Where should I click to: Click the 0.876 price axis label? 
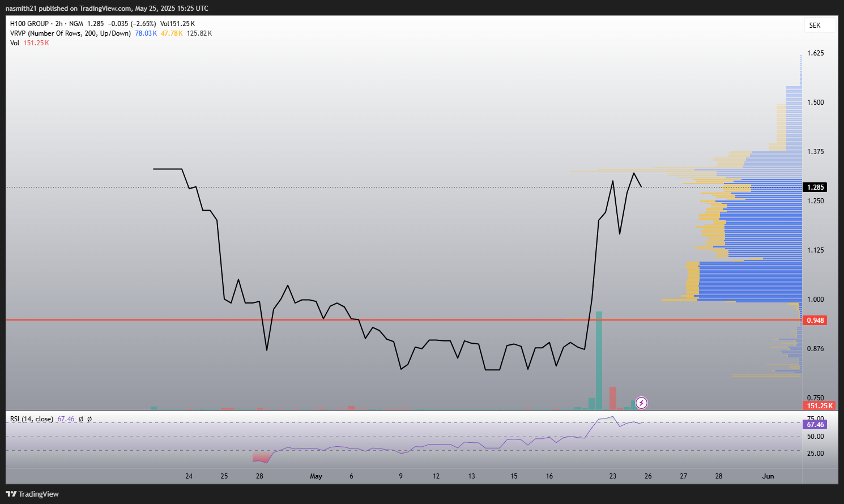pos(816,349)
